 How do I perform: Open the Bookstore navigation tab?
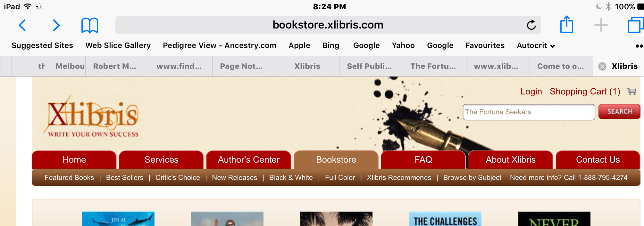pos(336,159)
